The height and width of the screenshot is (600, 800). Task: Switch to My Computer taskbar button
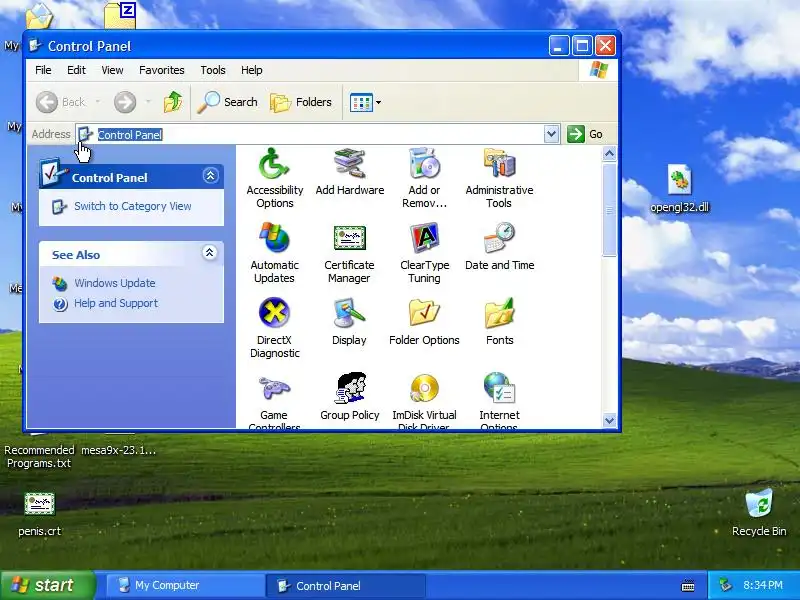(184, 585)
